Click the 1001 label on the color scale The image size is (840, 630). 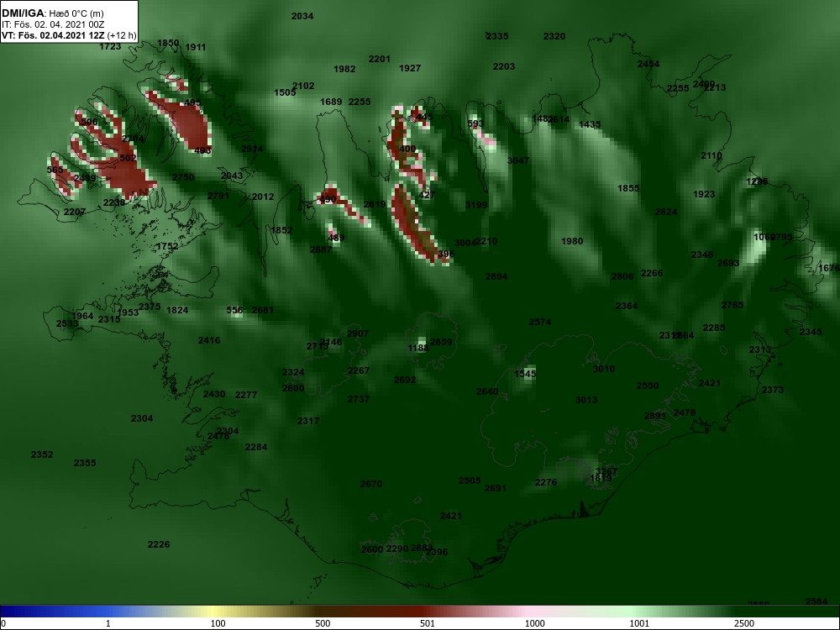click(x=639, y=623)
